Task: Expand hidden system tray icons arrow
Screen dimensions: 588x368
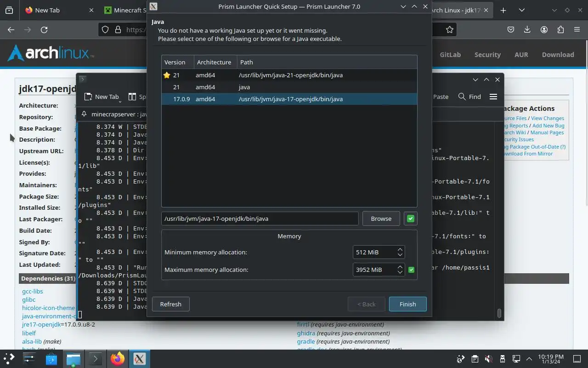Action: pyautogui.click(x=529, y=359)
